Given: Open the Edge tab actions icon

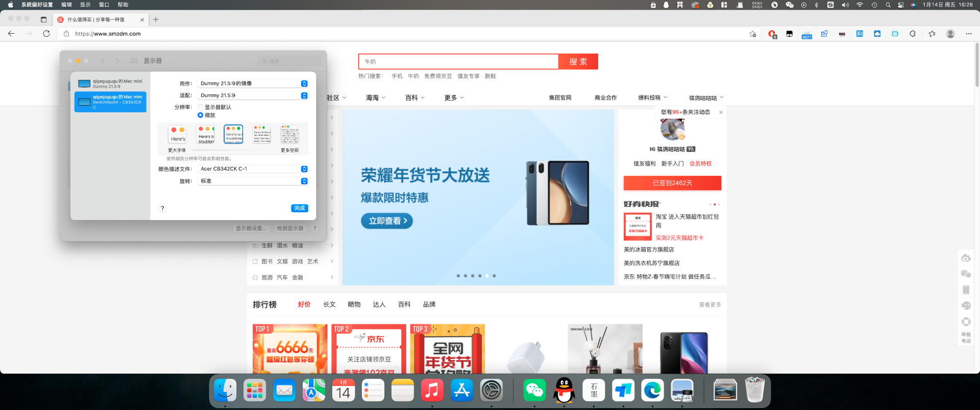Looking at the screenshot, I should pos(43,20).
